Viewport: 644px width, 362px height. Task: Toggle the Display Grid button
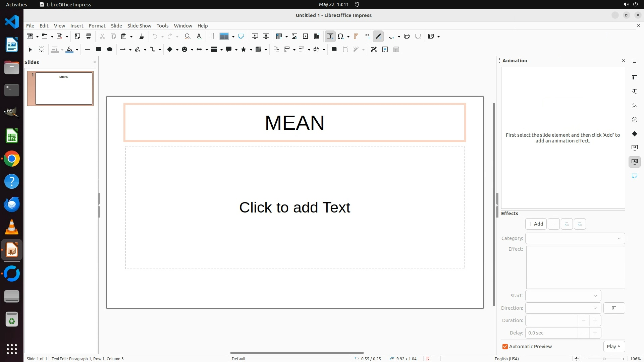click(x=212, y=36)
